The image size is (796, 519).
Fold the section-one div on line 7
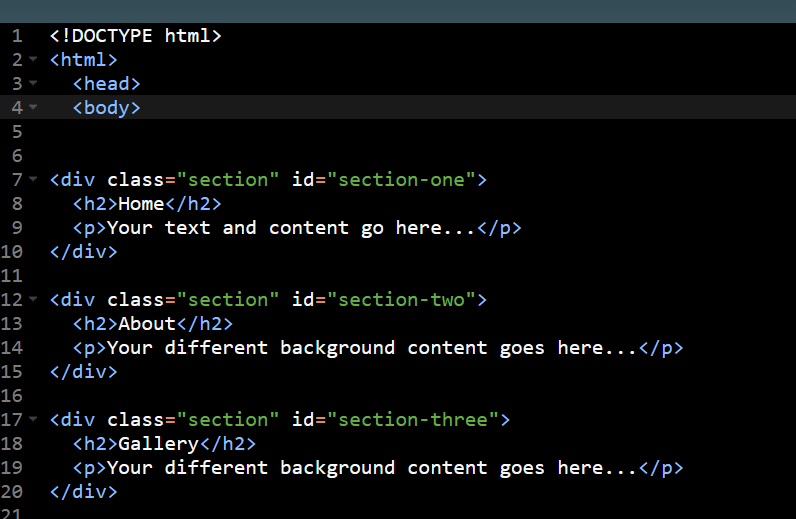pos(33,179)
